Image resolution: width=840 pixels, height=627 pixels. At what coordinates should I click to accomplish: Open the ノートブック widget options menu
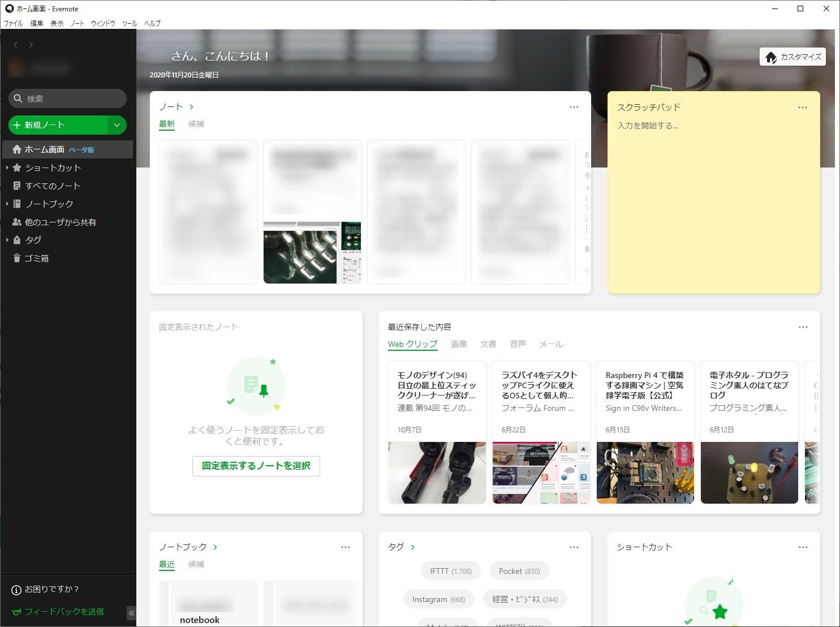pyautogui.click(x=346, y=547)
